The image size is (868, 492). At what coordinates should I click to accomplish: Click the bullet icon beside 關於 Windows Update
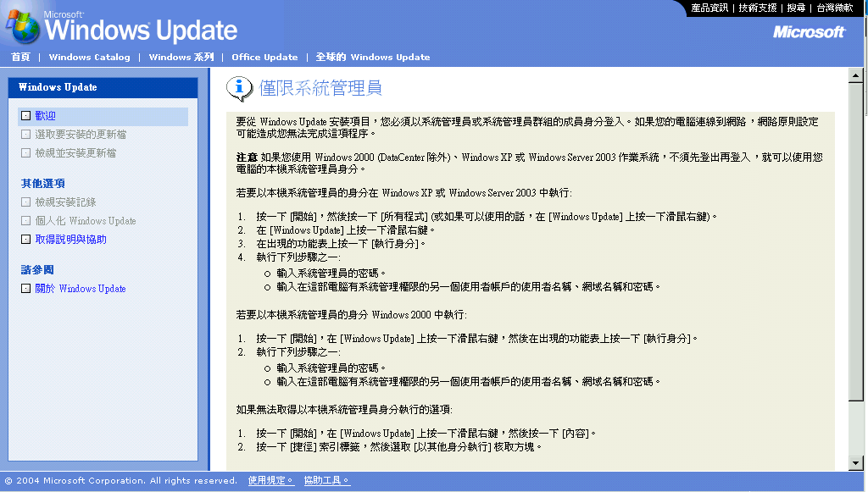click(x=25, y=289)
